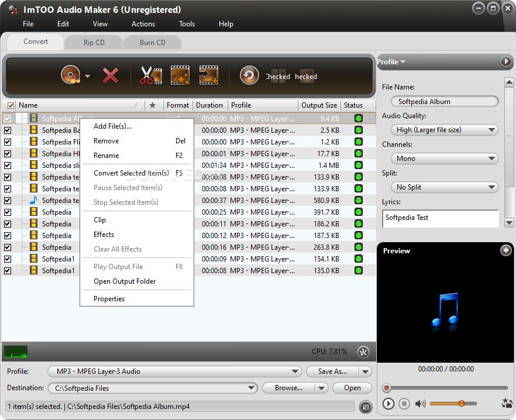Screen dimensions: 516x420
Task: Sort by the Name column header
Action: tap(79, 105)
